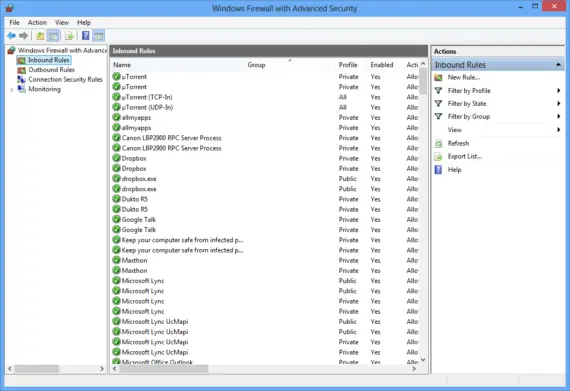
Task: Click the console tree horizontal scrollbar thumb
Action: click(37, 369)
